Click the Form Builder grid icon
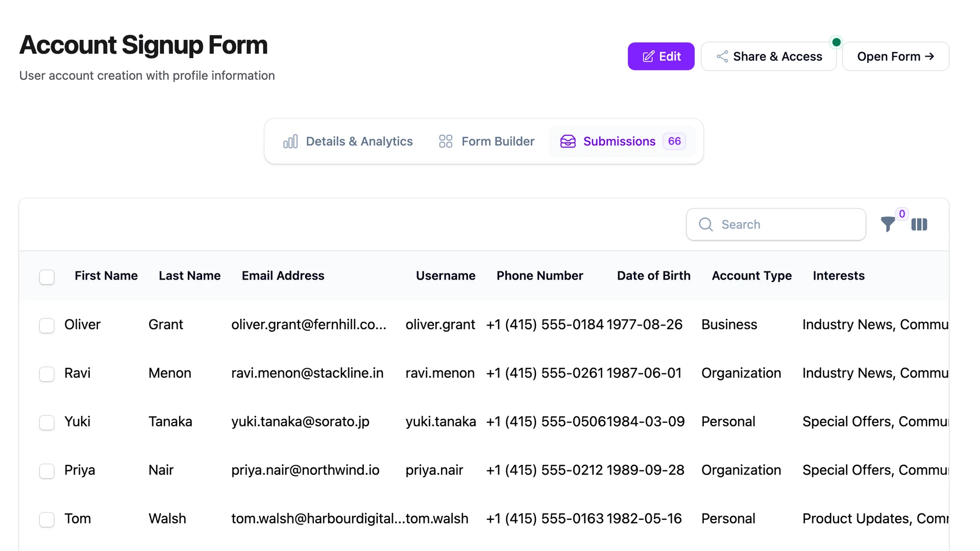The height and width of the screenshot is (551, 980). 446,141
